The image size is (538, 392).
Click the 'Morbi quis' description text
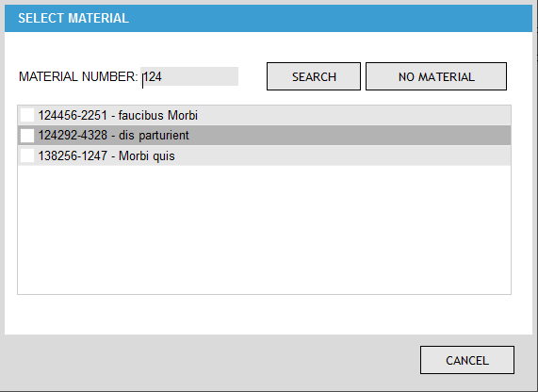coord(147,155)
